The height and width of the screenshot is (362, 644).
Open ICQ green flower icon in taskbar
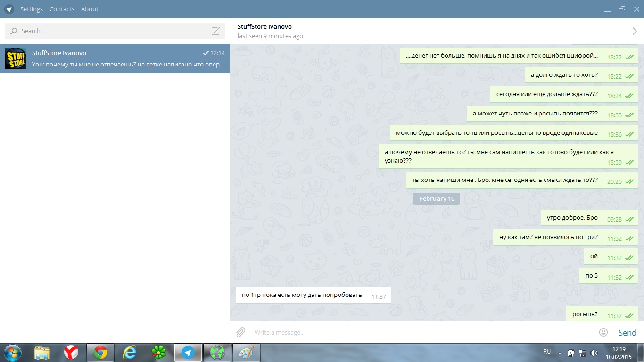pos(158,353)
